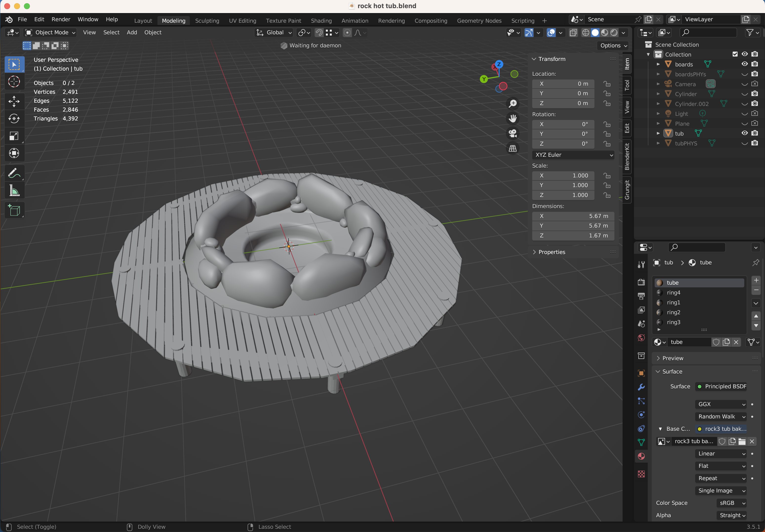Select the Annotate tool

14,173
